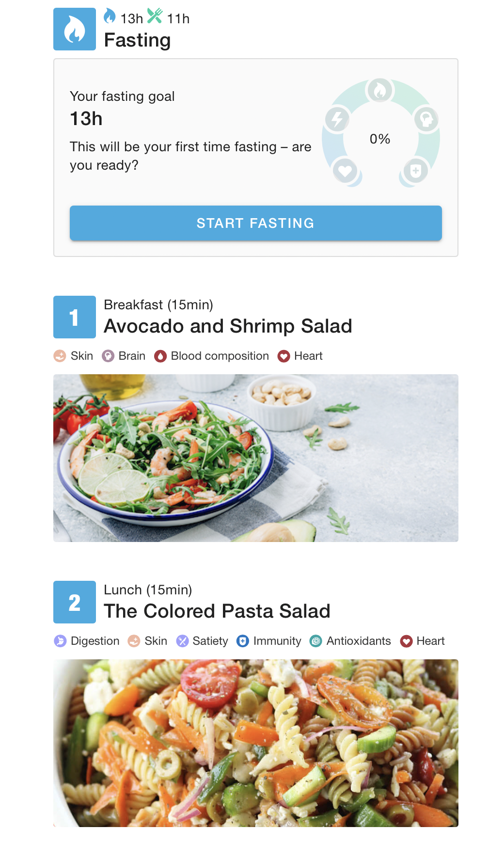504x861 pixels.
Task: Click the blue Fasting flame icon
Action: [75, 29]
